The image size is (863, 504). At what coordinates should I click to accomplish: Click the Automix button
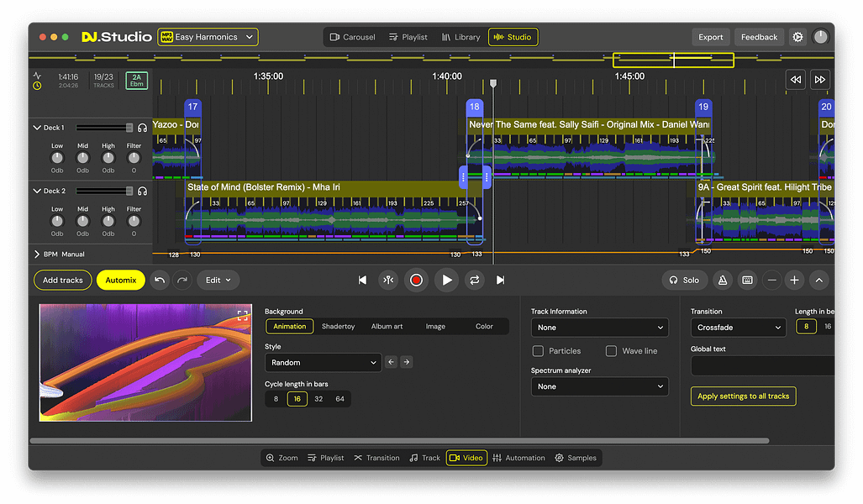120,280
